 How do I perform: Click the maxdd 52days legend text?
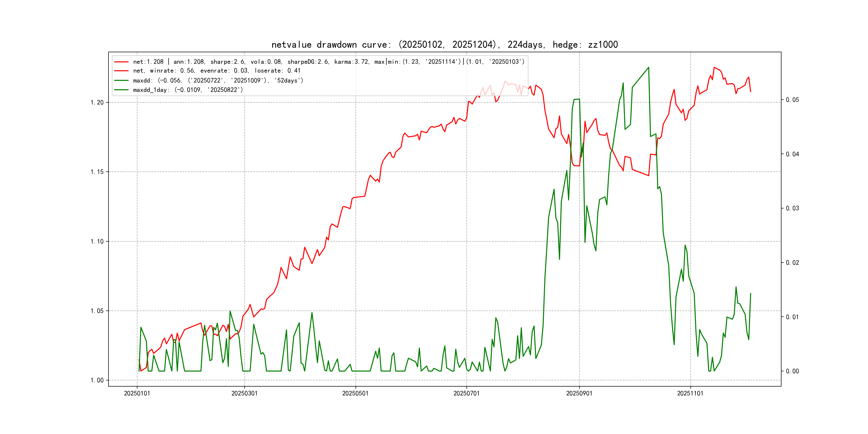pyautogui.click(x=218, y=81)
